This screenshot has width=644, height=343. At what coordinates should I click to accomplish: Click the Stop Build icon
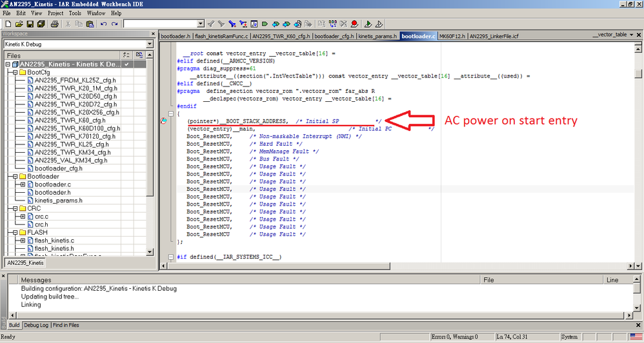[x=343, y=24]
